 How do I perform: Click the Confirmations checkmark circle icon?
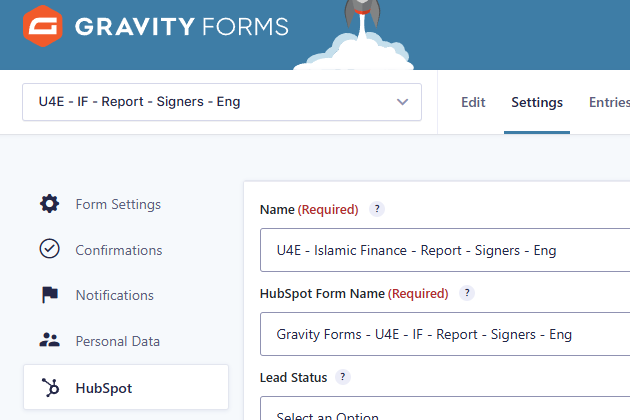pos(49,249)
